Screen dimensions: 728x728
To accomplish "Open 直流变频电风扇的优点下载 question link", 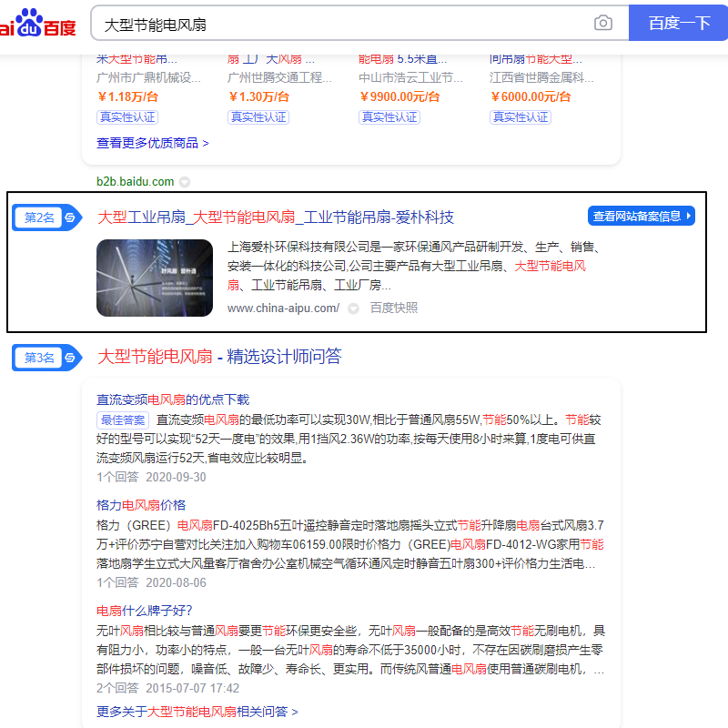I will pyautogui.click(x=173, y=399).
